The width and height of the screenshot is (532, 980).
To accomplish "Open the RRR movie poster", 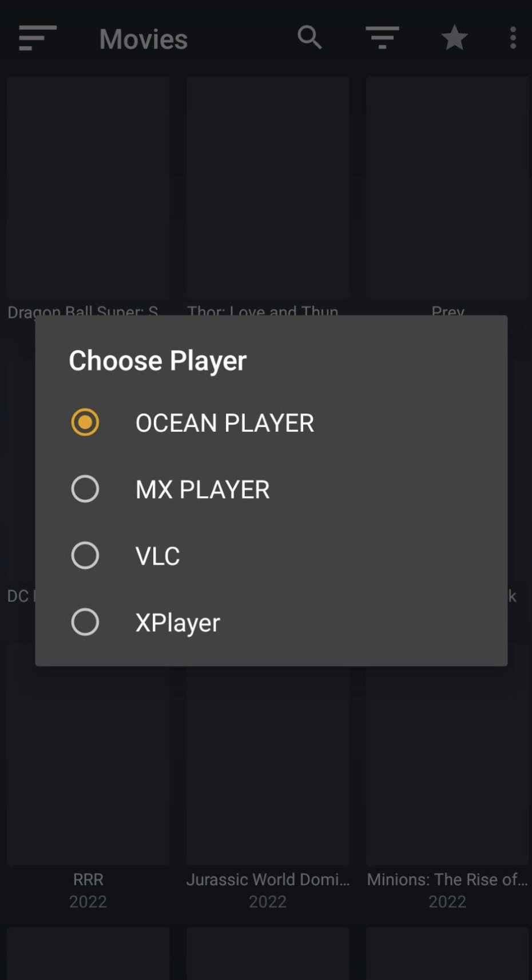I will point(88,760).
